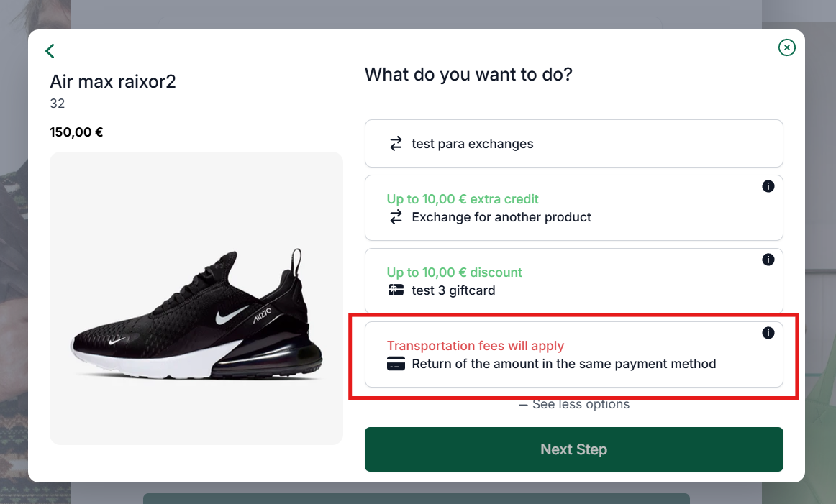Open info icon for transportation fees option
The height and width of the screenshot is (504, 836).
(x=768, y=333)
